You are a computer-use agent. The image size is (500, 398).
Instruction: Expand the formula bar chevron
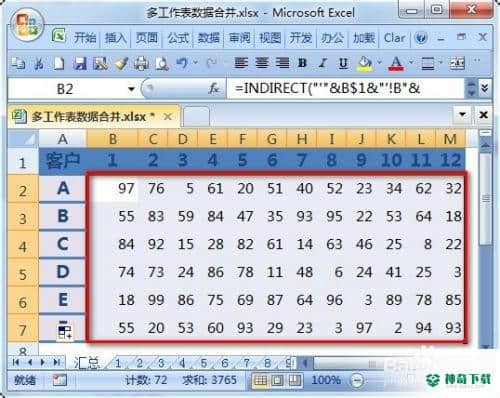coord(485,88)
